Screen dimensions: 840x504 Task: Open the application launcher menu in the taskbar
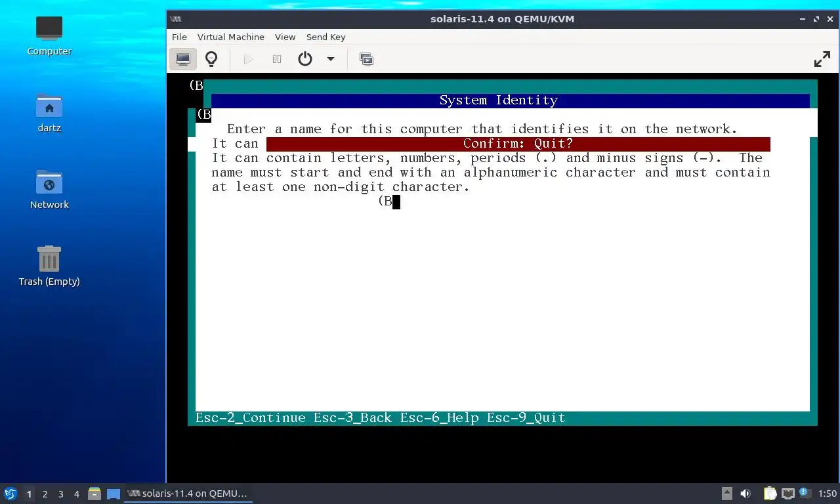pos(10,493)
